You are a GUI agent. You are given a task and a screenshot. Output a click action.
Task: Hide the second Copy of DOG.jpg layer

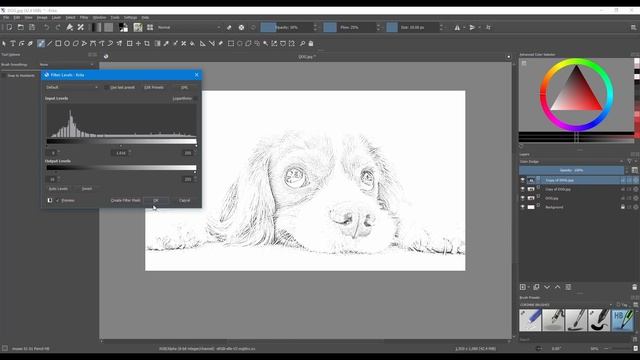tap(522, 189)
